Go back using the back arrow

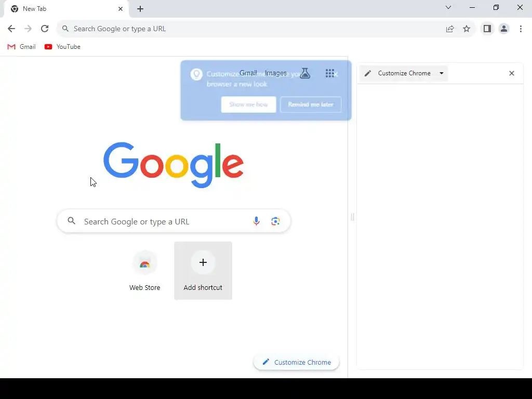click(11, 29)
